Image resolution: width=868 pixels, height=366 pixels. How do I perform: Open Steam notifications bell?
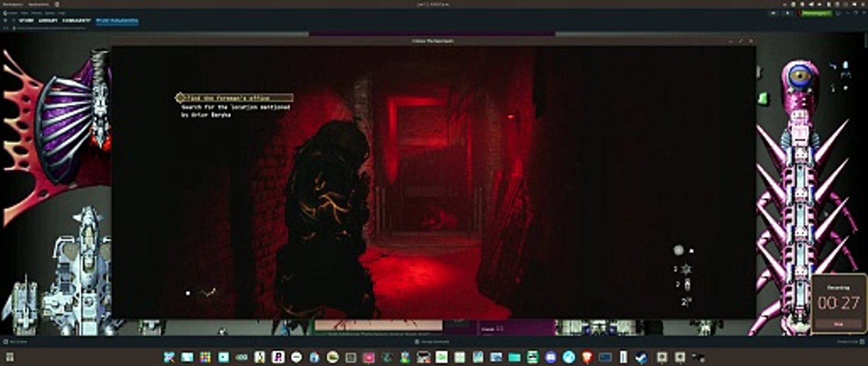pos(788,13)
